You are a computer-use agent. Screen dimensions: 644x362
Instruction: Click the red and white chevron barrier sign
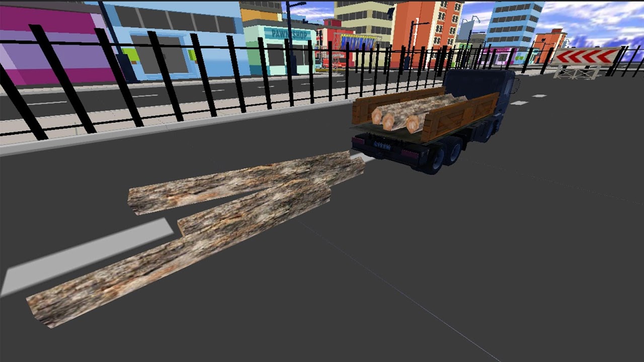[x=587, y=56]
